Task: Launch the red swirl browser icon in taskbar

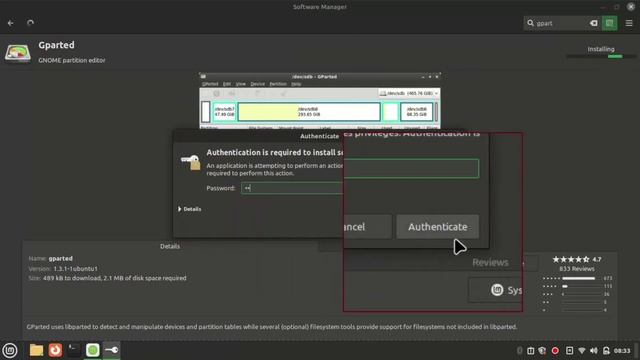Action: coord(55,350)
